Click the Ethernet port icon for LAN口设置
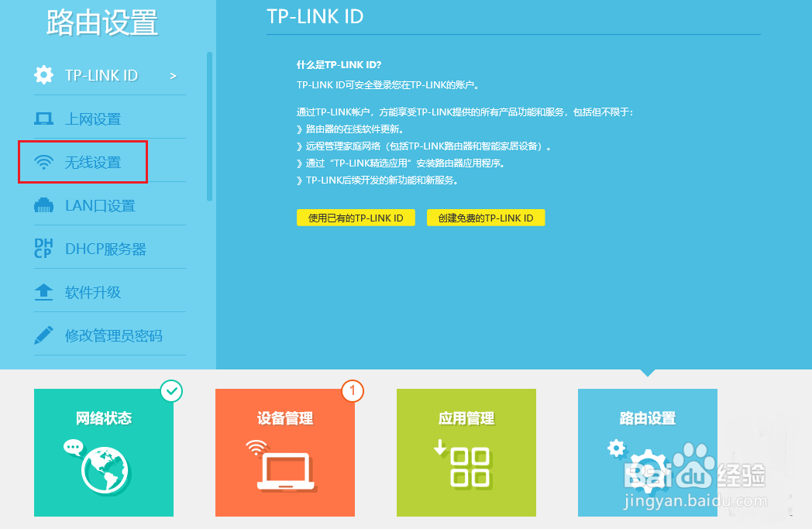 (x=43, y=205)
